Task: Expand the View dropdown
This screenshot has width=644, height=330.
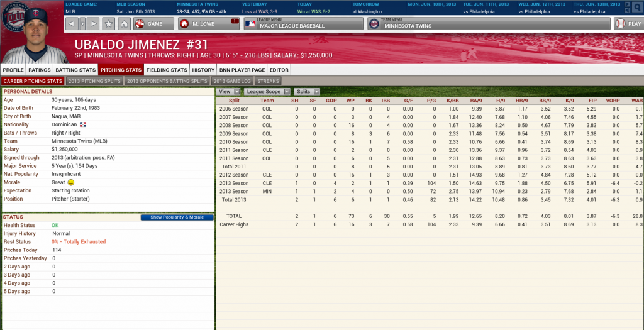Action: [228, 92]
